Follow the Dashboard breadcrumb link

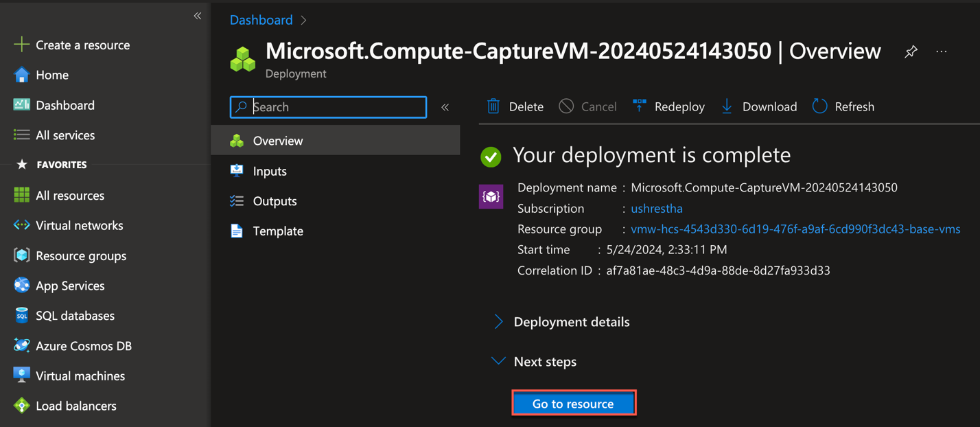261,20
